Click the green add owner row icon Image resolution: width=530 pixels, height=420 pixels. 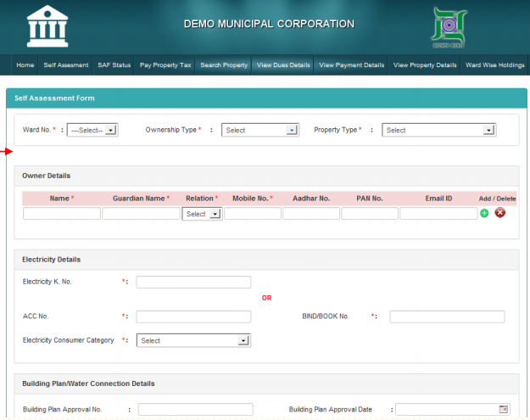[484, 213]
